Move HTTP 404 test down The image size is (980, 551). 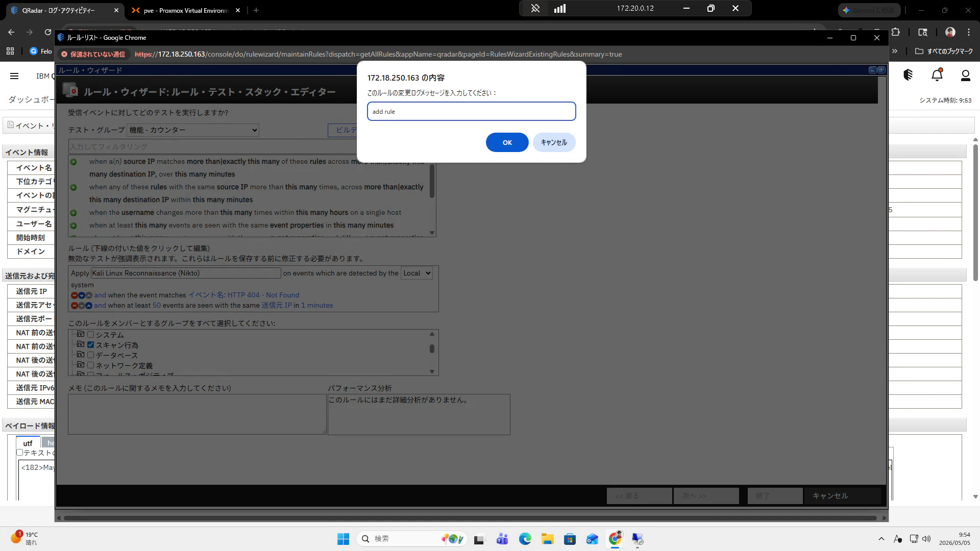(x=82, y=295)
